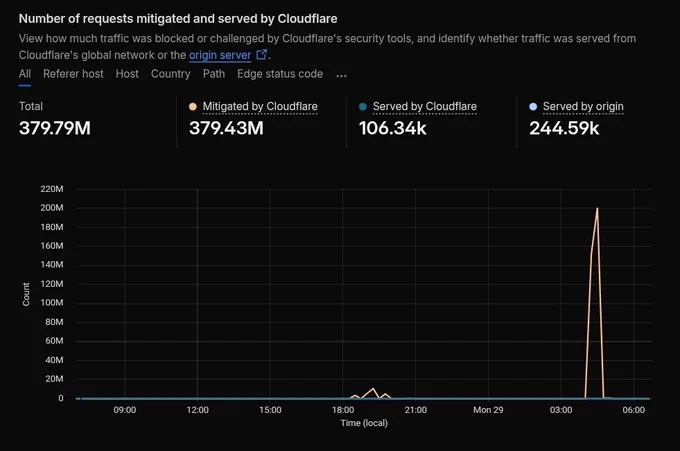Switch to the Edge status code tab

tap(280, 74)
